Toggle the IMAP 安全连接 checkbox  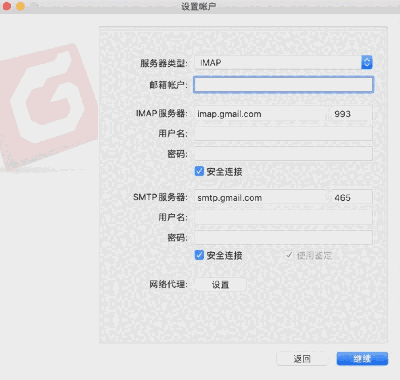click(199, 172)
